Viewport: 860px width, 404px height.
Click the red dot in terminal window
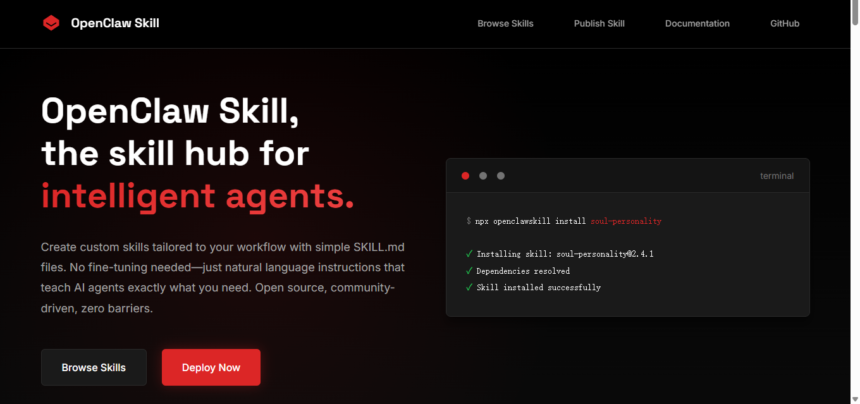(x=465, y=176)
